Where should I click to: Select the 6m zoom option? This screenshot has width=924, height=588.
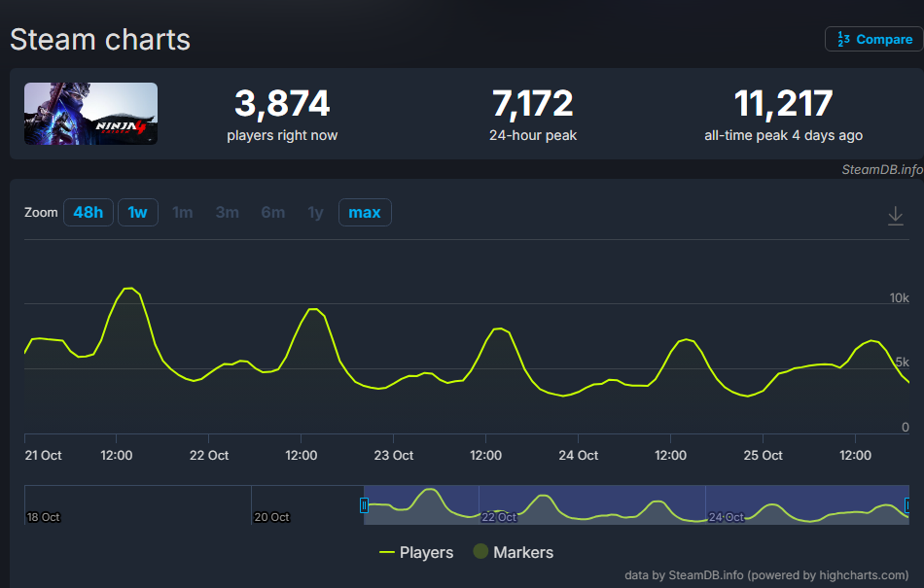tap(273, 213)
